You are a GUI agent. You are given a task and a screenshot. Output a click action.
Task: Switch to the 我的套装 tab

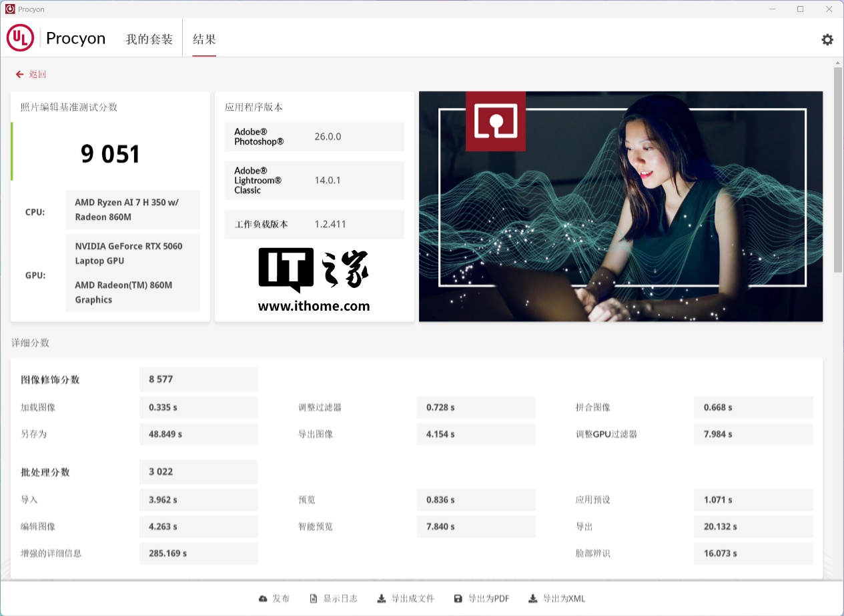click(x=148, y=39)
